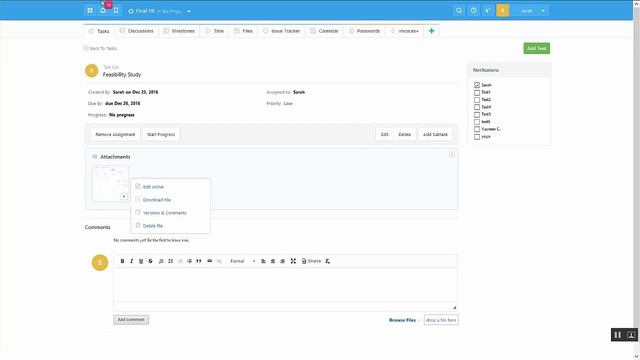The image size is (640, 360).
Task: Toggle underline in comment editor
Action: point(141,261)
